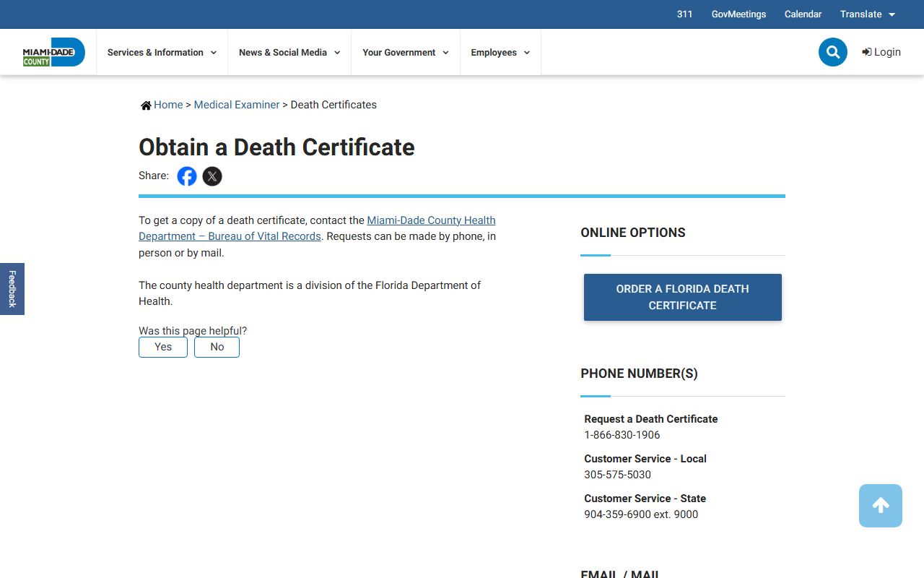Click the Miami-Dade County logo

pos(53,52)
